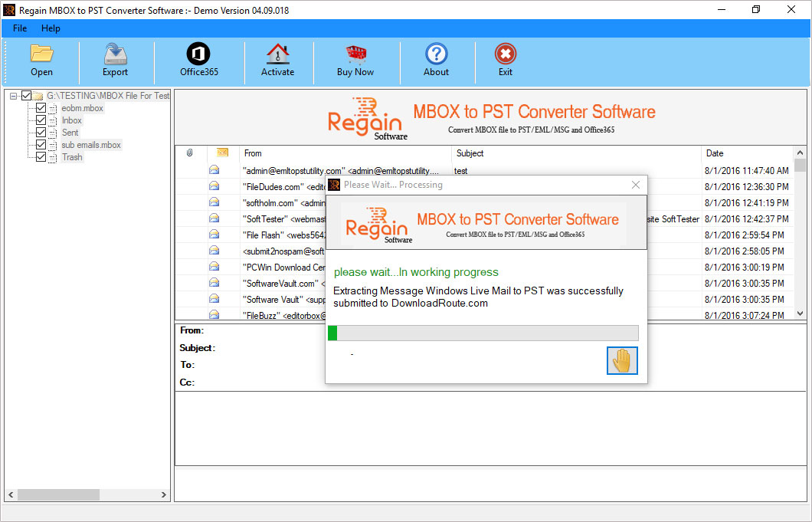Click envelope icon of submit2nospam row

[x=214, y=251]
